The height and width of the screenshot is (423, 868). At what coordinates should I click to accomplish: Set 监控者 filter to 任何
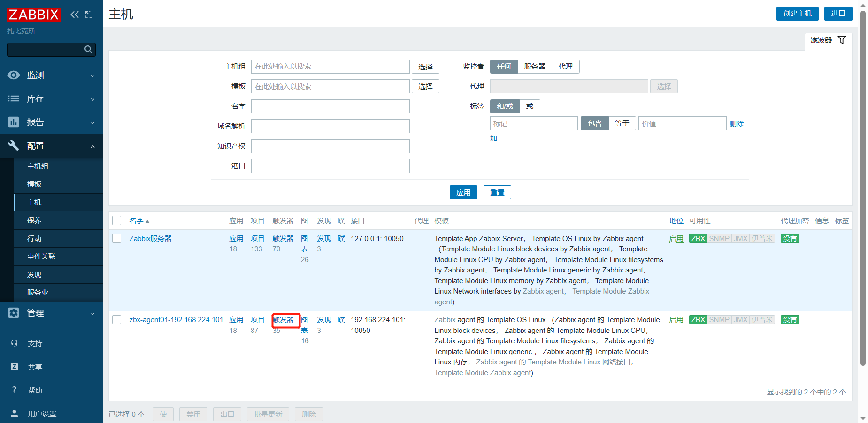[x=504, y=67]
